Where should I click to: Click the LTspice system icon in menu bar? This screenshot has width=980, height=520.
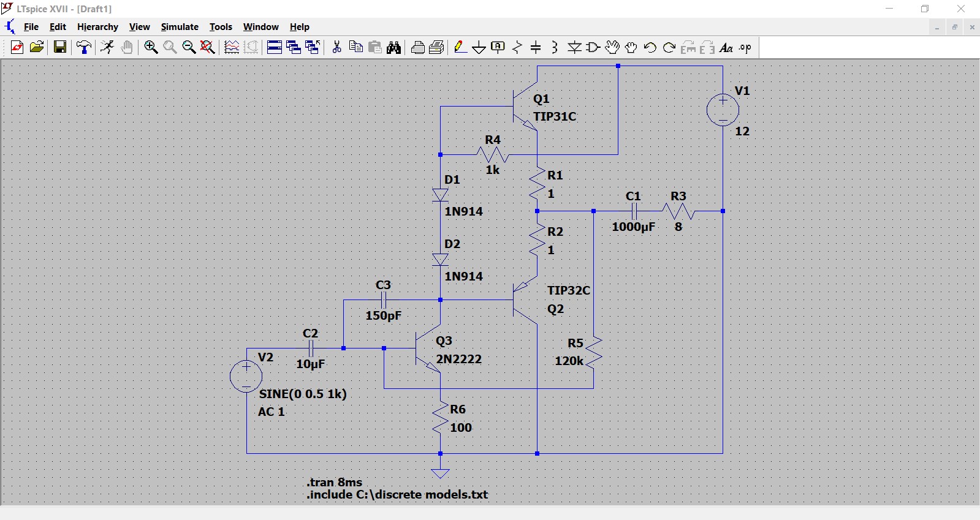(9, 27)
